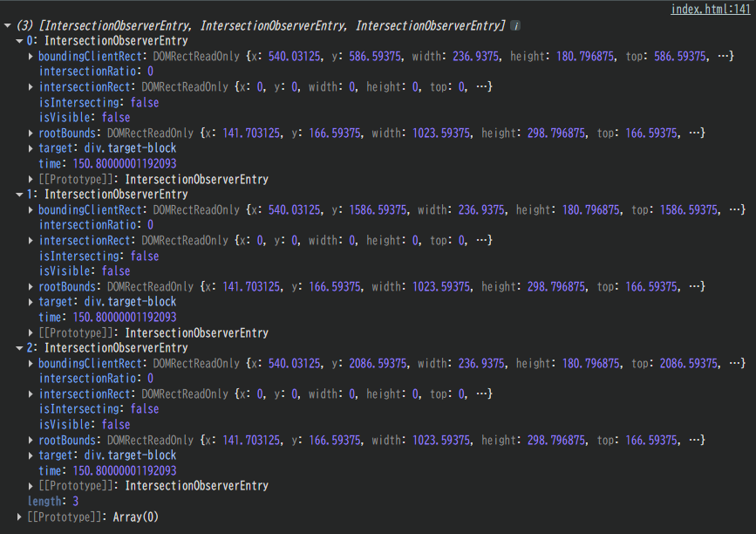Screen dimensions: 756x534
Task: Expand boundingClientRect in entry 0
Action: pos(31,57)
